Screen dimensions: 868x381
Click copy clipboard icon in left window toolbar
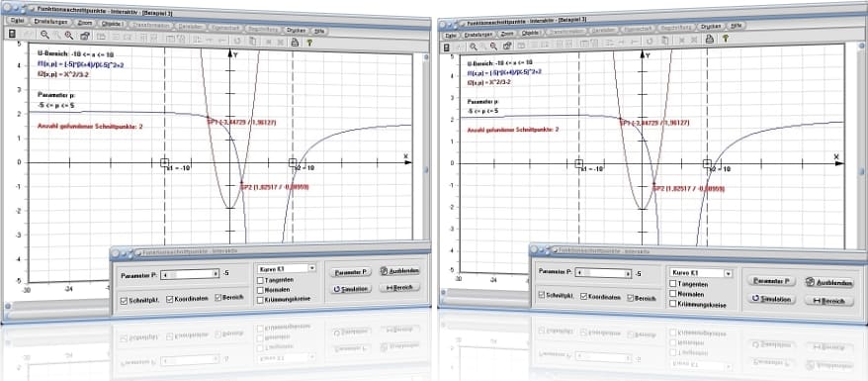(x=252, y=41)
